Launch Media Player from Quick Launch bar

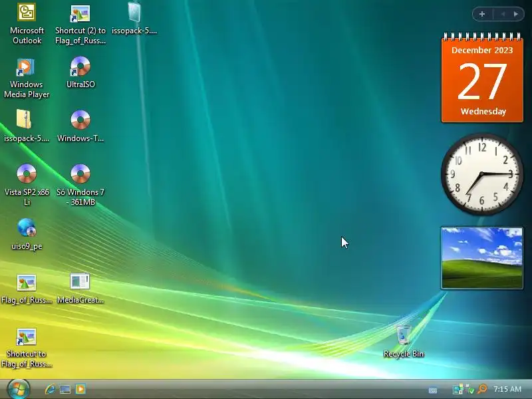pos(80,389)
